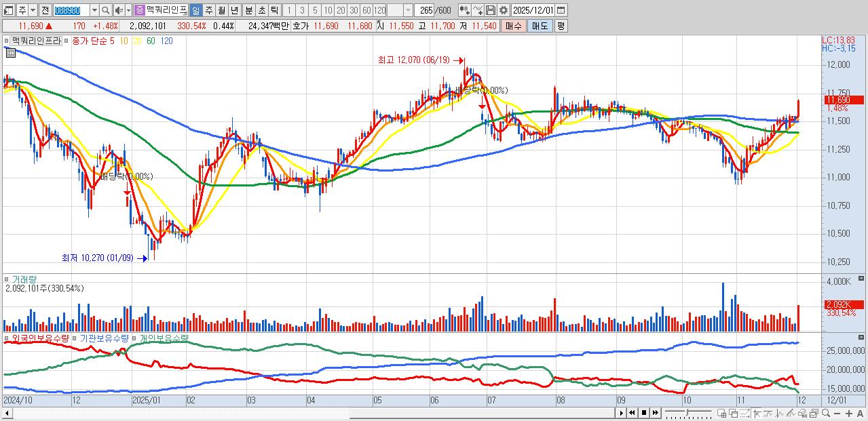Click the data table grid icon in chart
Screen dimensions: 868x421
pyautogui.click(x=10, y=52)
